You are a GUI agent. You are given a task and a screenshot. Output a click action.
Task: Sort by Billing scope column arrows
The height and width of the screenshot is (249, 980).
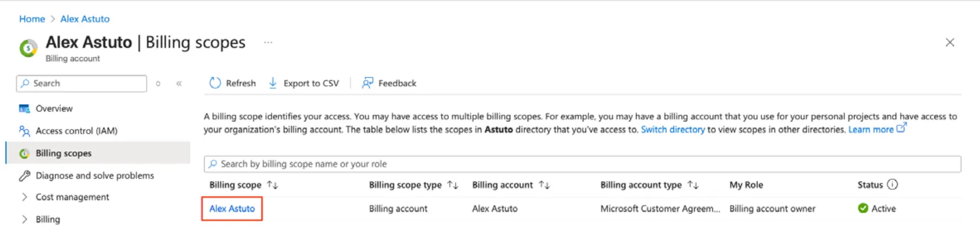(x=272, y=185)
